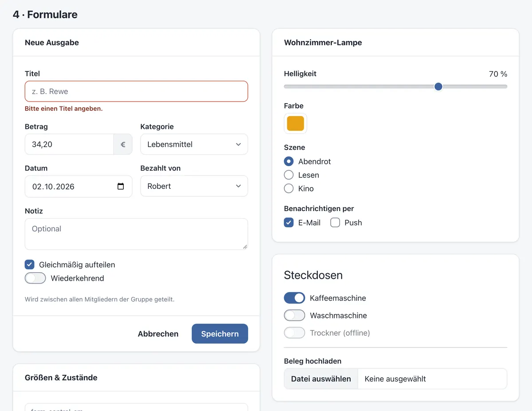This screenshot has height=411, width=532.
Task: Select the Kino scene radio
Action: 289,188
